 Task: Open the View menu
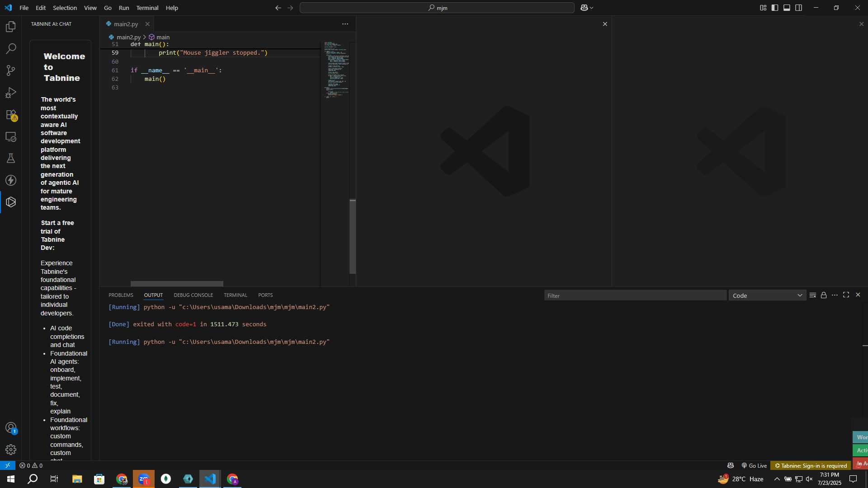[90, 8]
